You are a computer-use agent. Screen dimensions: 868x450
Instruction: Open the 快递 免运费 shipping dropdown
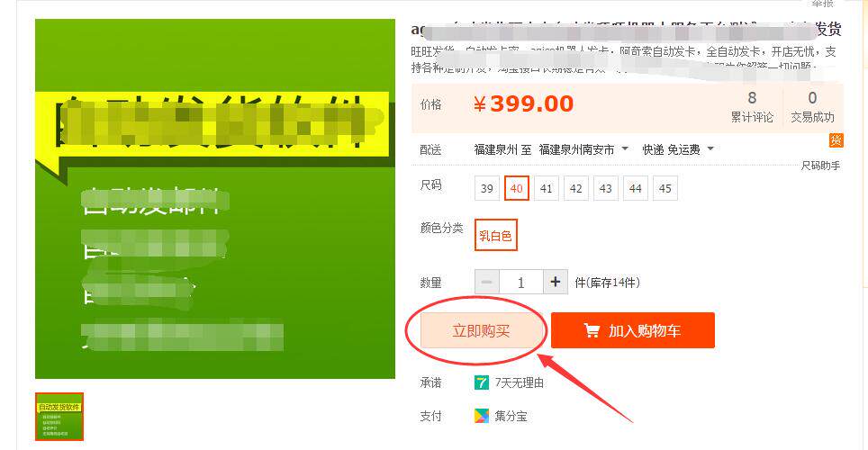[x=678, y=149]
